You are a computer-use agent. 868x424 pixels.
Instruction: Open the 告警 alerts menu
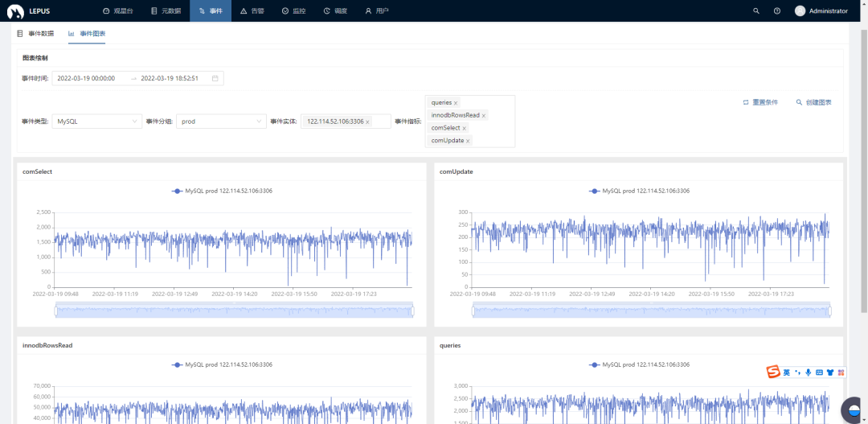[x=252, y=11]
